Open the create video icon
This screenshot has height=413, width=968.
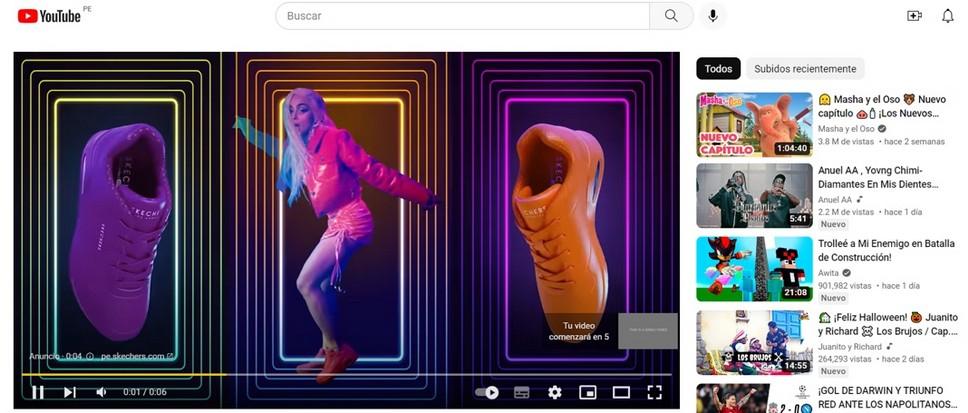click(x=914, y=16)
